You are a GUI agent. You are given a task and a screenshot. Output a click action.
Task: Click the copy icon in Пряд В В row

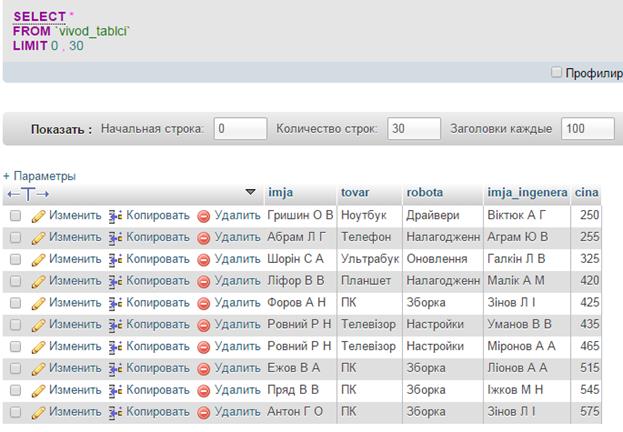point(115,391)
